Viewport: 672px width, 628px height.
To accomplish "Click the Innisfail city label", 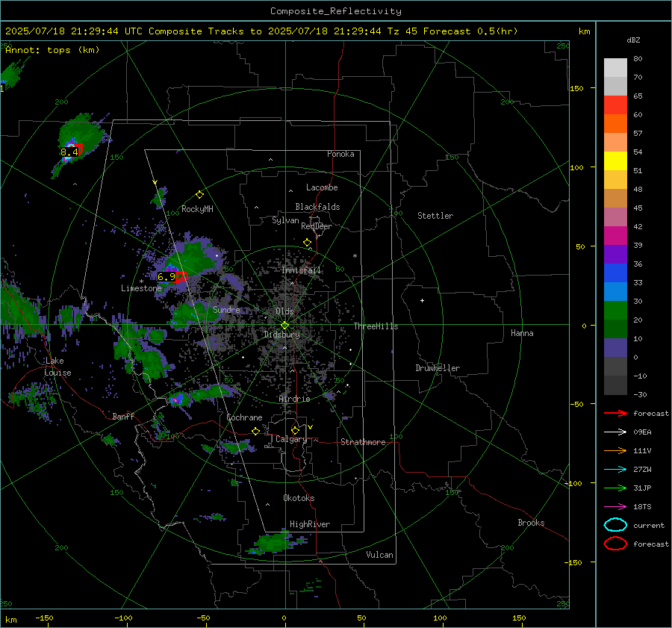I will pyautogui.click(x=302, y=270).
